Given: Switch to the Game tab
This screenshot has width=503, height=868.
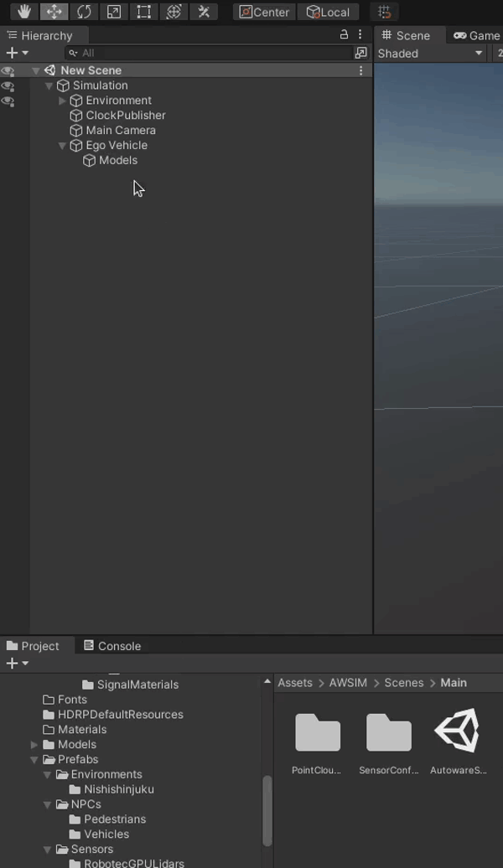Looking at the screenshot, I should [476, 35].
